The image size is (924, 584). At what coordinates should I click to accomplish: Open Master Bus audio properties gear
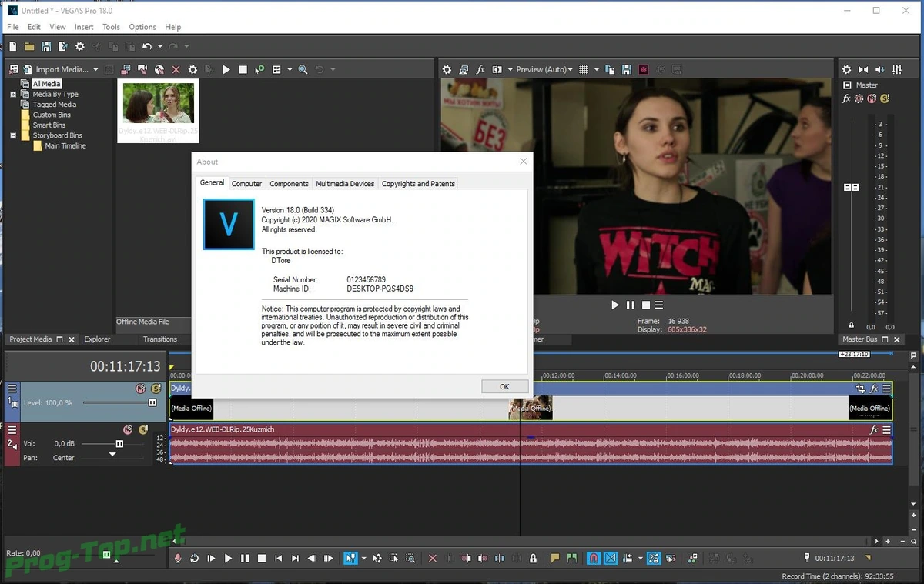click(846, 69)
